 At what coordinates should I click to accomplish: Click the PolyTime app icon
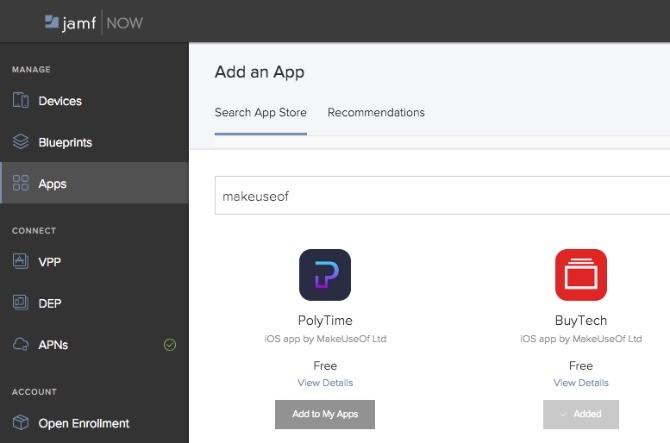325,275
